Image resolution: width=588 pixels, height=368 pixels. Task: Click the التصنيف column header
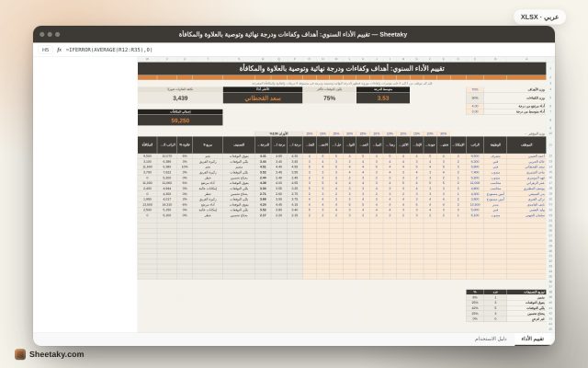coord(239,144)
